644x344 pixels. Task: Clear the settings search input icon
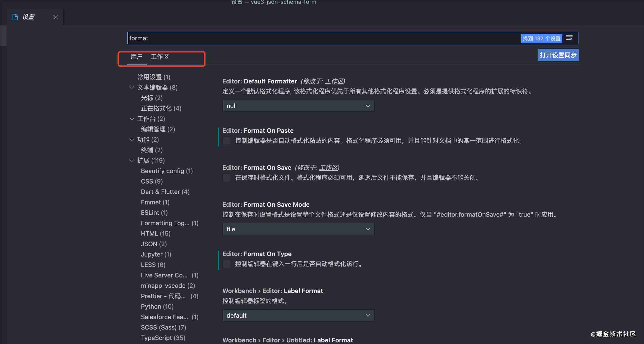569,38
